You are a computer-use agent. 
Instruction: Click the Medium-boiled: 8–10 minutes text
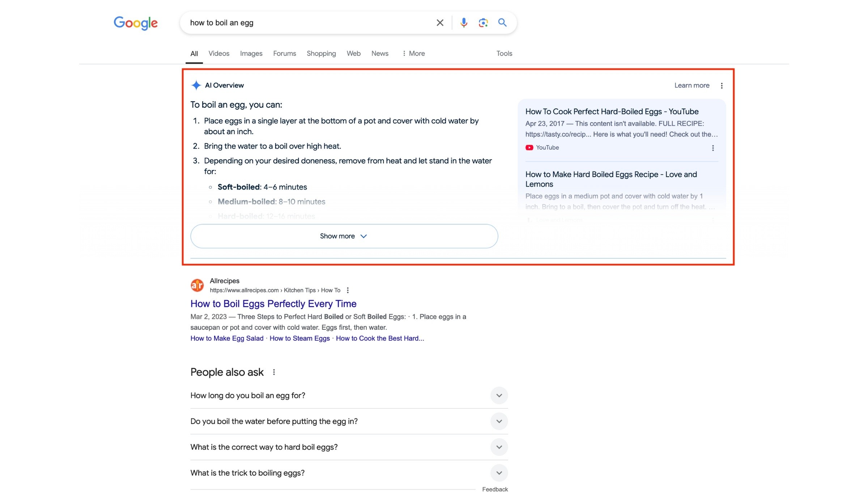coord(271,201)
